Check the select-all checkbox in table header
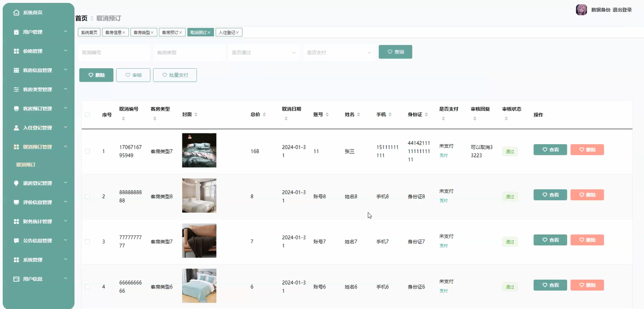644x309 pixels. (x=87, y=115)
